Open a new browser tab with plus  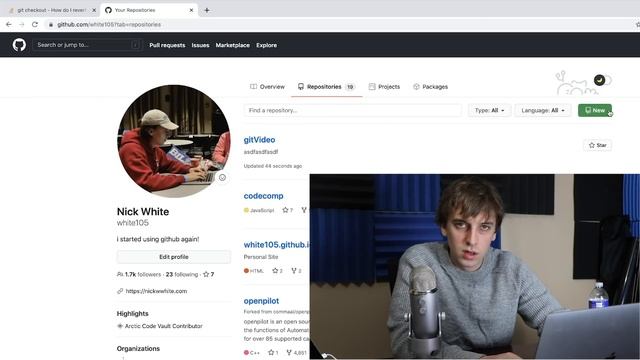click(x=207, y=10)
